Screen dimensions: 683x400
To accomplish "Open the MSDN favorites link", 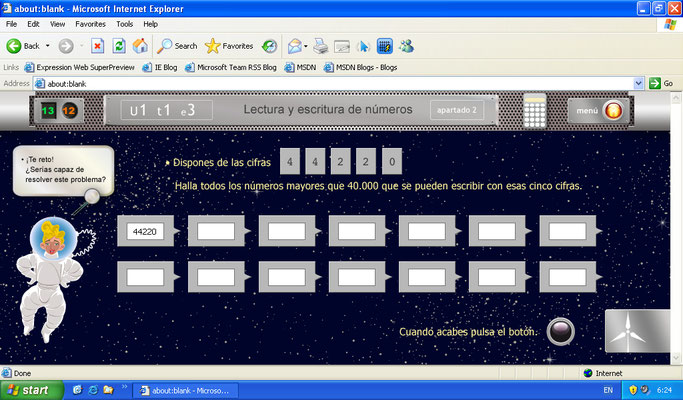I will [300, 67].
